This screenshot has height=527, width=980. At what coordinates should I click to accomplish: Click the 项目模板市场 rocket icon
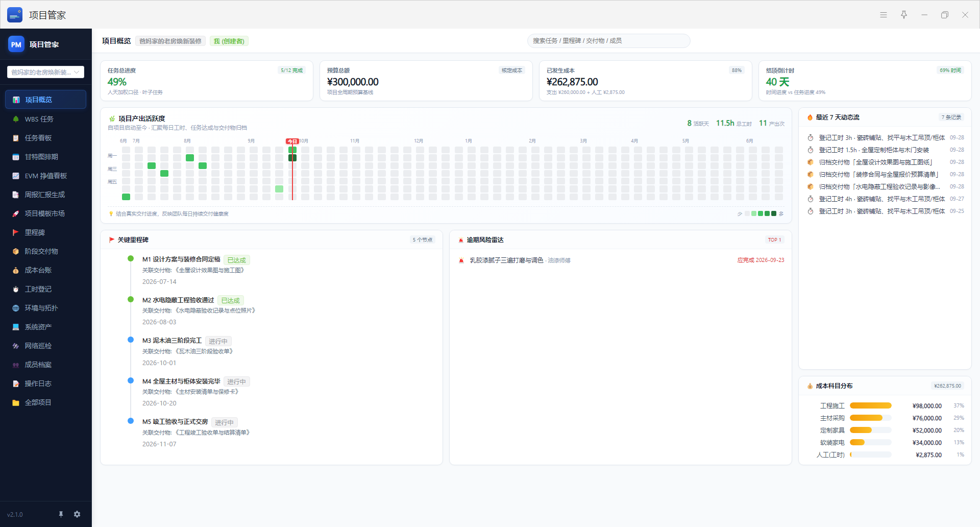coord(16,213)
